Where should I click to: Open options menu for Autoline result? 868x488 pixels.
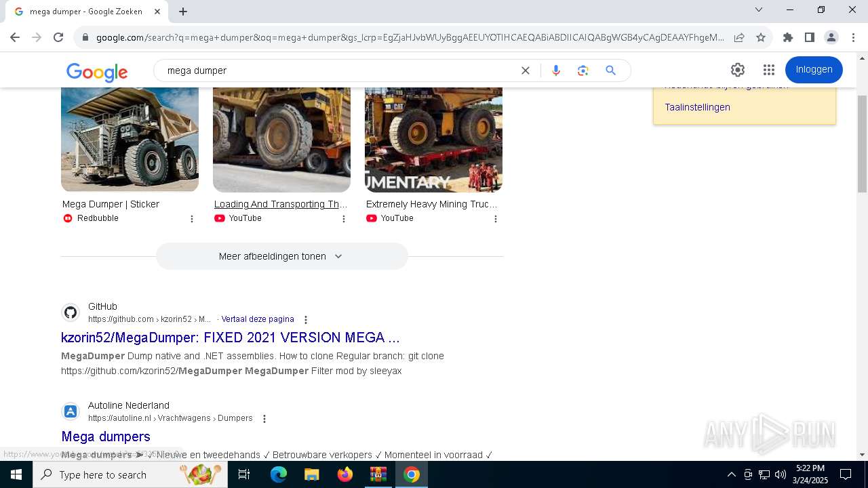tap(264, 419)
